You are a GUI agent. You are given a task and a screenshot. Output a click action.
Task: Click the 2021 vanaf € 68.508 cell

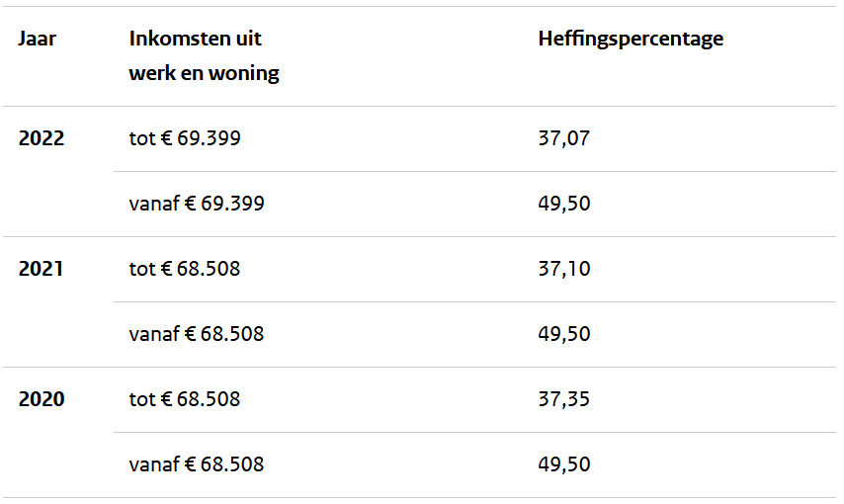(197, 334)
